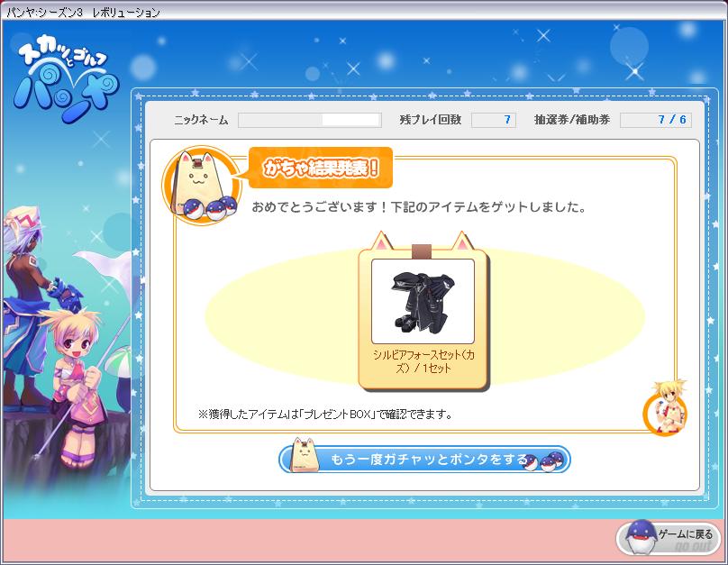
Task: Click the 残プレイ回数 value box showing 7
Action: 494,120
